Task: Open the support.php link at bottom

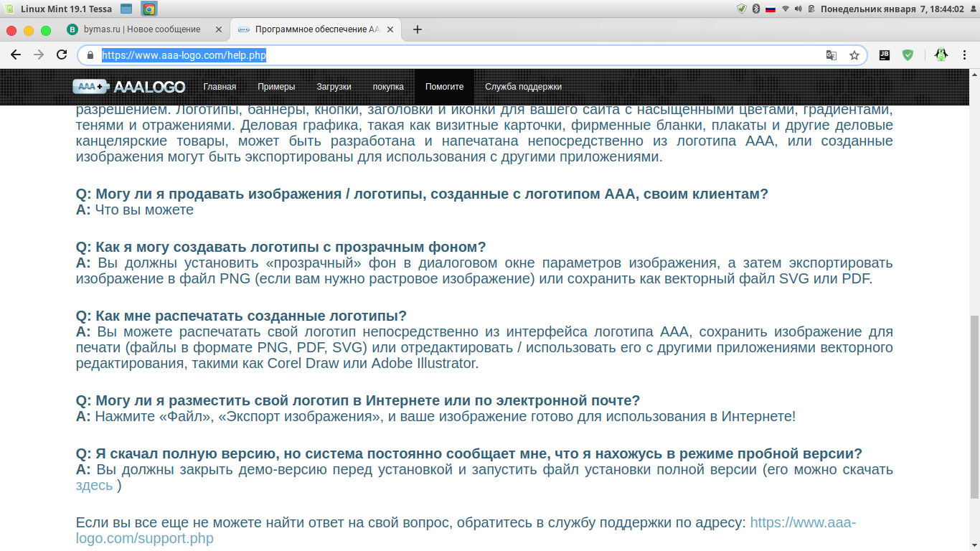Action: click(466, 530)
